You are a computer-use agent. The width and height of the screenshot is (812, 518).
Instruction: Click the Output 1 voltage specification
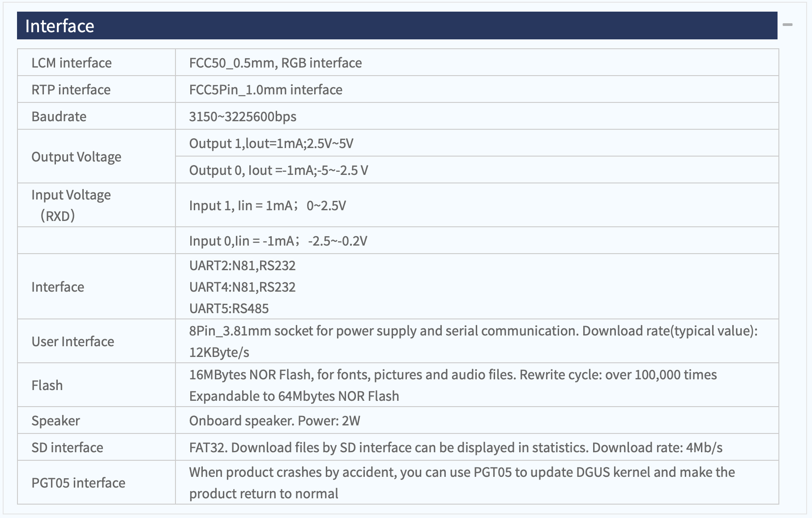[271, 143]
